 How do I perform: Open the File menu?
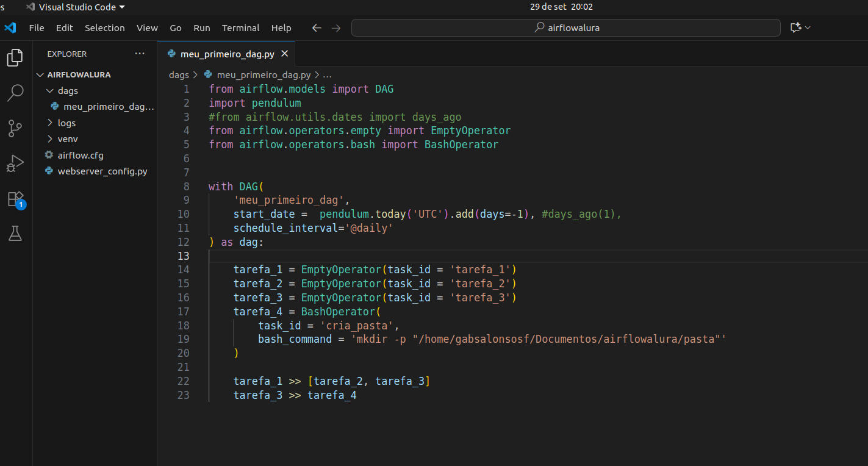[37, 28]
